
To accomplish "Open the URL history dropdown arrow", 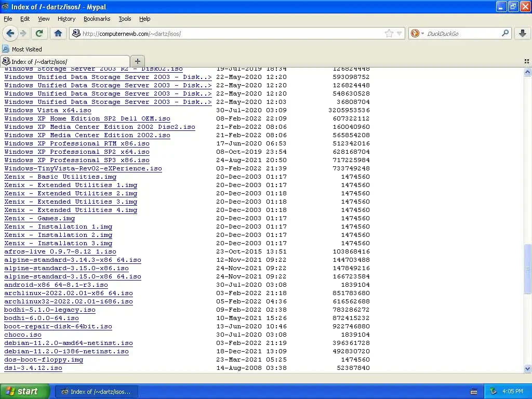I will point(400,34).
